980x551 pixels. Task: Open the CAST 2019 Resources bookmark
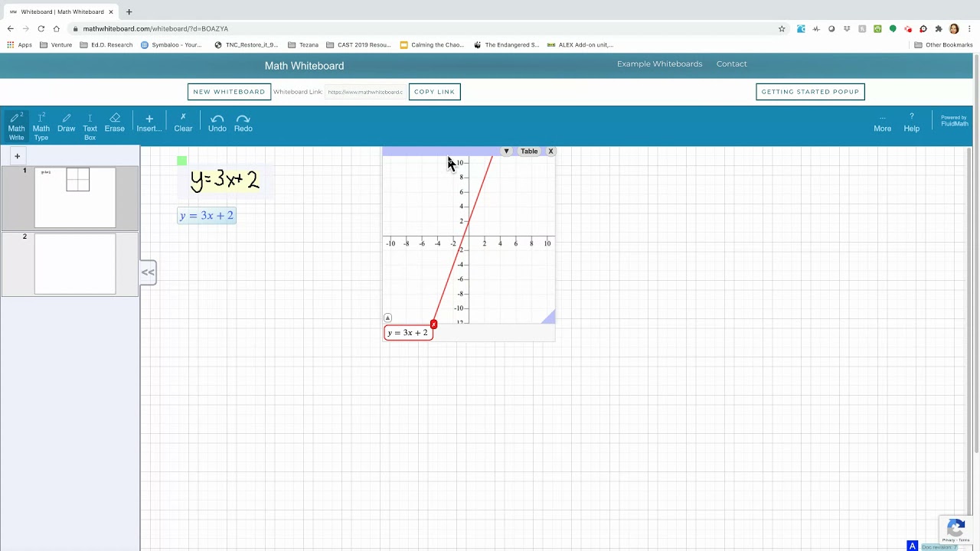click(358, 45)
